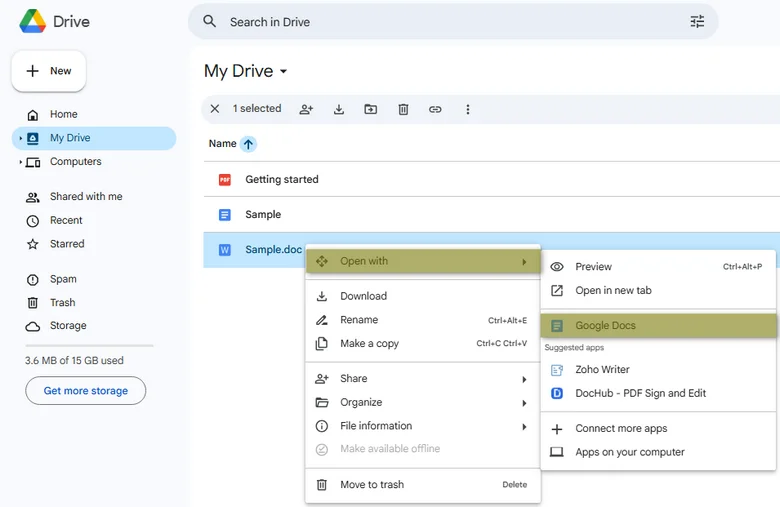Reverse sort with the Name arrow icon
780x507 pixels.
[248, 144]
